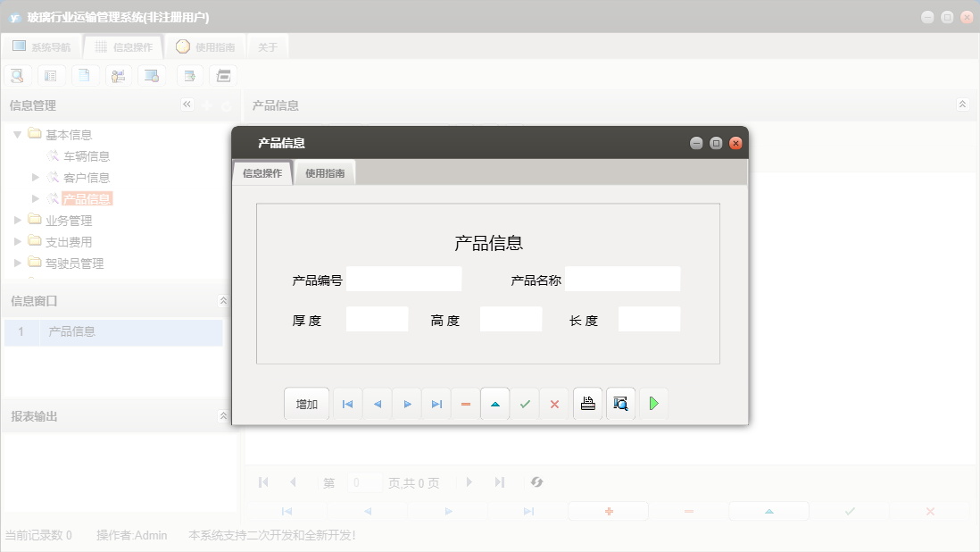The height and width of the screenshot is (552, 980).
Task: Open print preview via magnifier-printer icon
Action: (620, 403)
